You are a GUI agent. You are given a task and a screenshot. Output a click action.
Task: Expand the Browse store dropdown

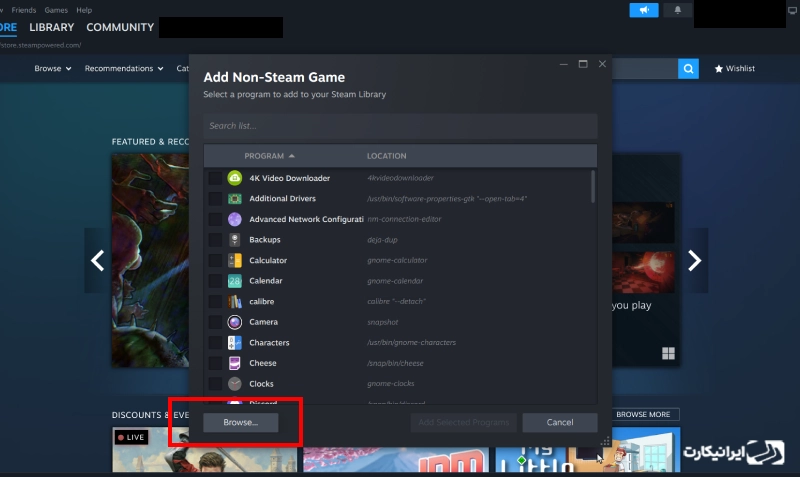pos(53,69)
